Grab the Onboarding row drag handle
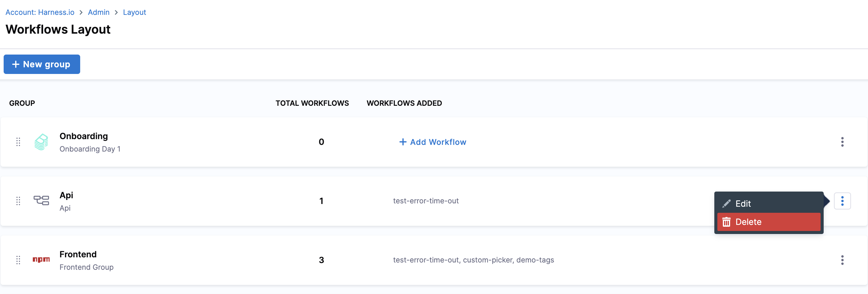 (18, 142)
